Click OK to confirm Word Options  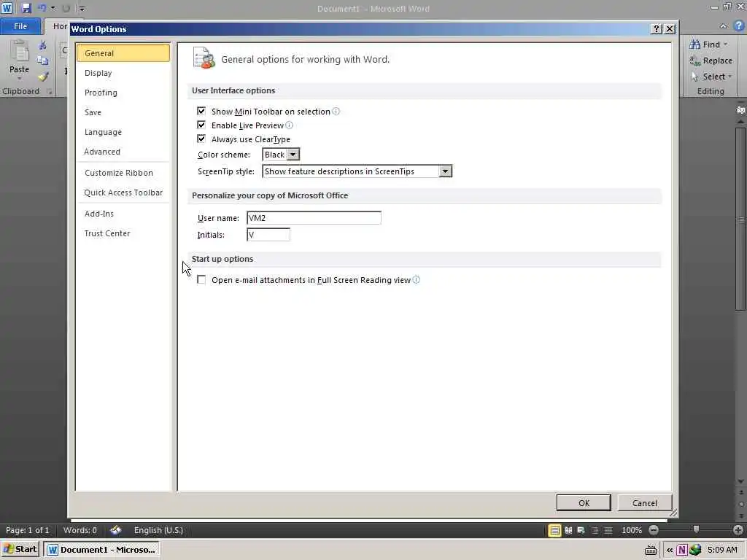[x=584, y=503]
